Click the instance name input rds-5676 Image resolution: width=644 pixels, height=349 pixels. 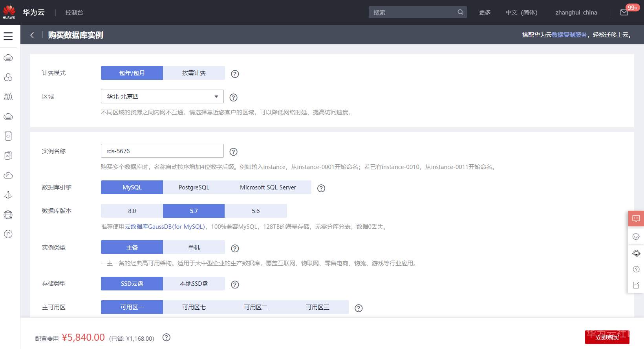(162, 151)
